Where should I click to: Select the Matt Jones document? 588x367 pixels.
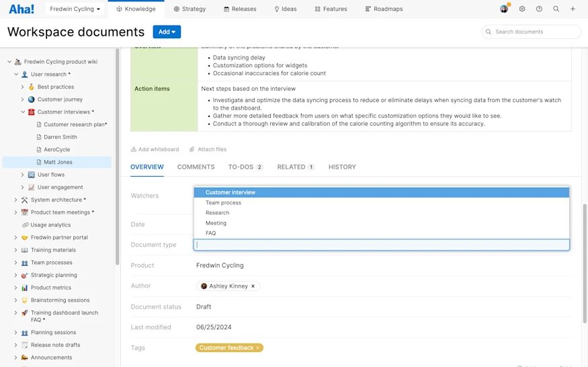(57, 162)
